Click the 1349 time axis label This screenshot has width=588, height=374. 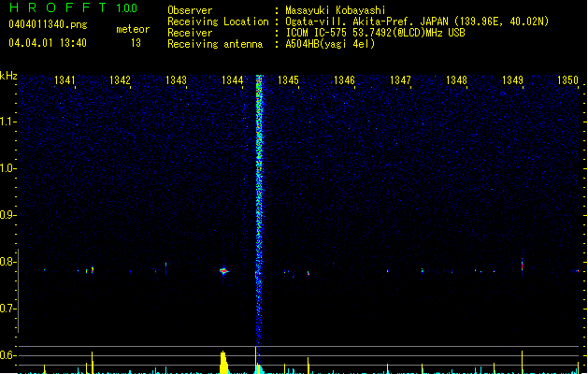tap(512, 80)
